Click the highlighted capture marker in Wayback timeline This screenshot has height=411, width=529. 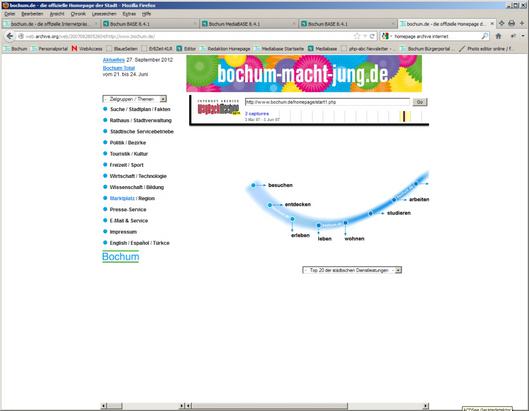404,116
